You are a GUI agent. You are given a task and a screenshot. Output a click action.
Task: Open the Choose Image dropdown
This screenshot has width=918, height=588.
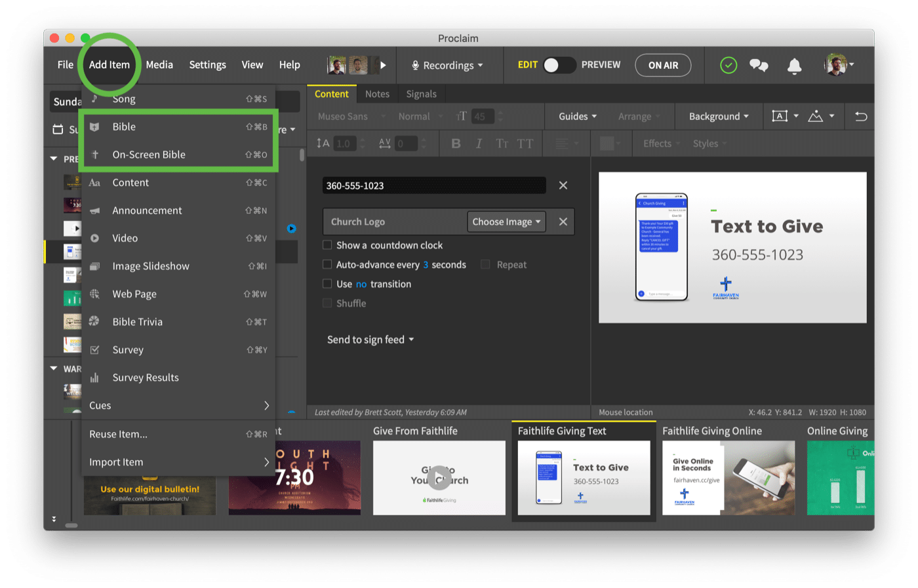click(506, 222)
